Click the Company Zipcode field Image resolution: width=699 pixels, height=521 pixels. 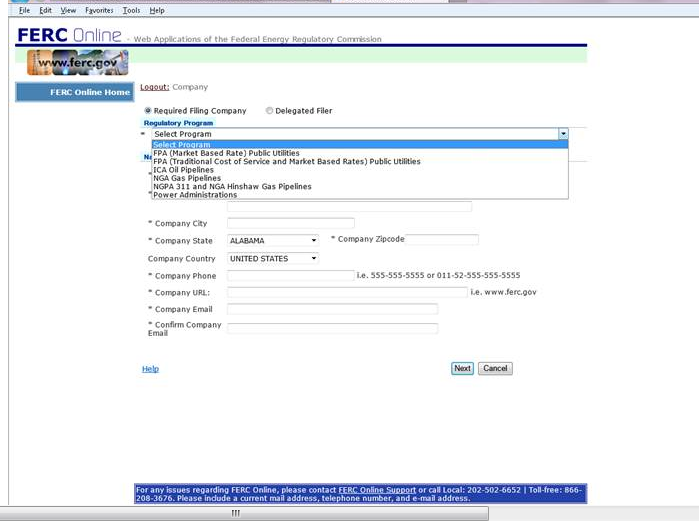pos(442,239)
